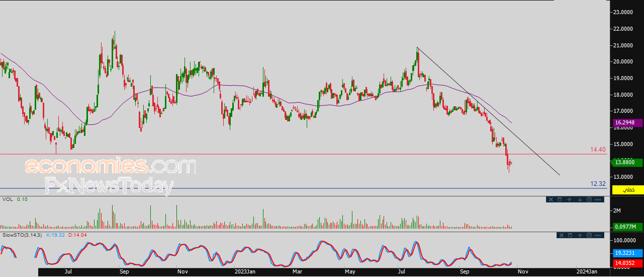Select the 12.32 blue horizontal level label
Screen dimensions: 644x277
click(598, 184)
